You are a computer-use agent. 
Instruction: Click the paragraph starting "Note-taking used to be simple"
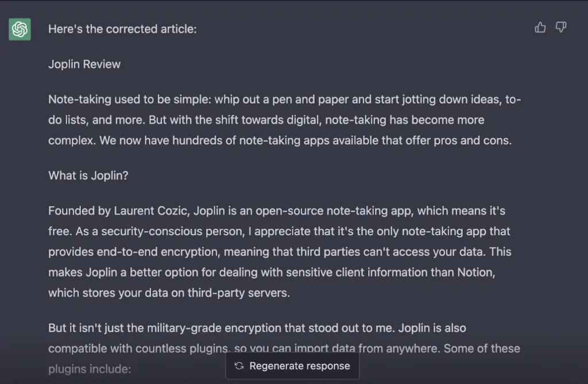[284, 120]
